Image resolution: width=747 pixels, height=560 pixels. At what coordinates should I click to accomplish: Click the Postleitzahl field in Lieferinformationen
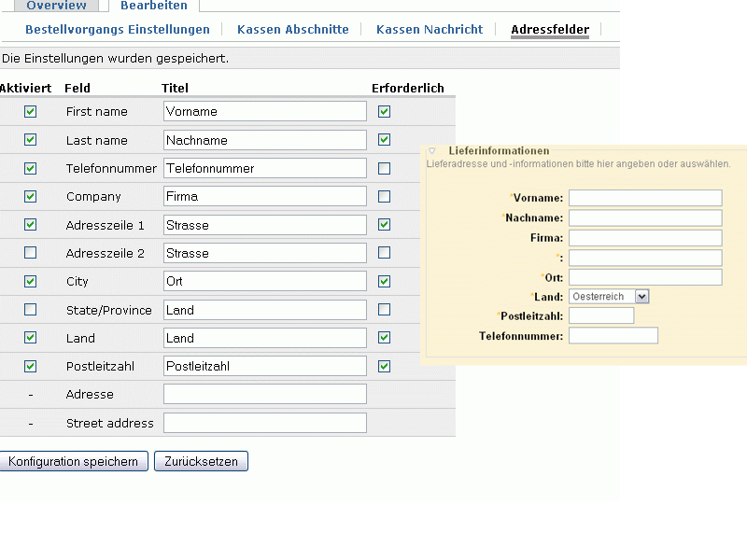point(600,315)
